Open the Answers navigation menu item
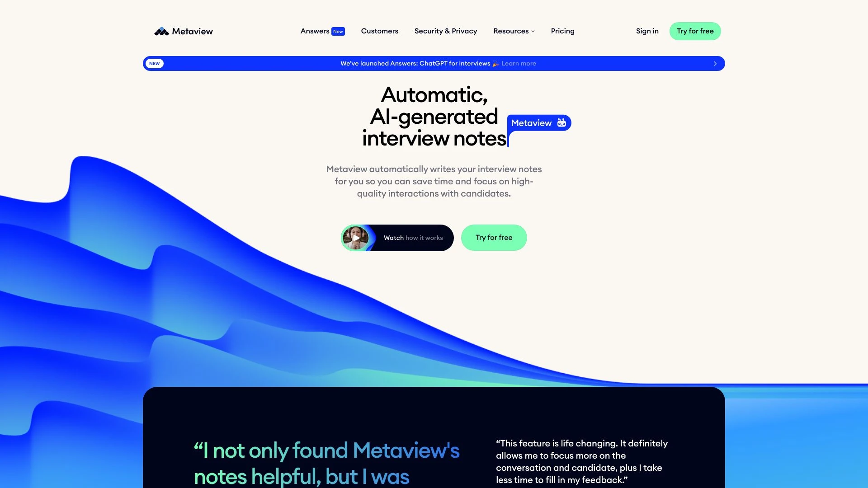Image resolution: width=868 pixels, height=488 pixels. (314, 31)
